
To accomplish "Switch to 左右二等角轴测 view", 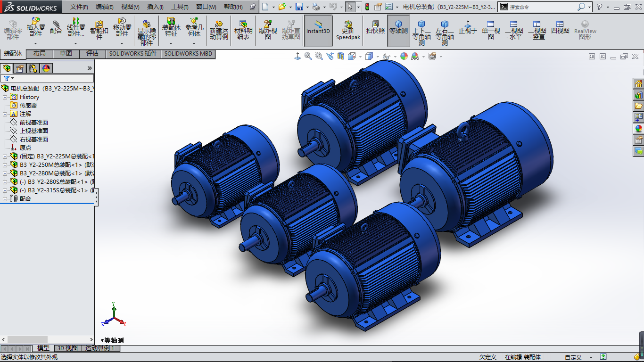I will coord(445,33).
